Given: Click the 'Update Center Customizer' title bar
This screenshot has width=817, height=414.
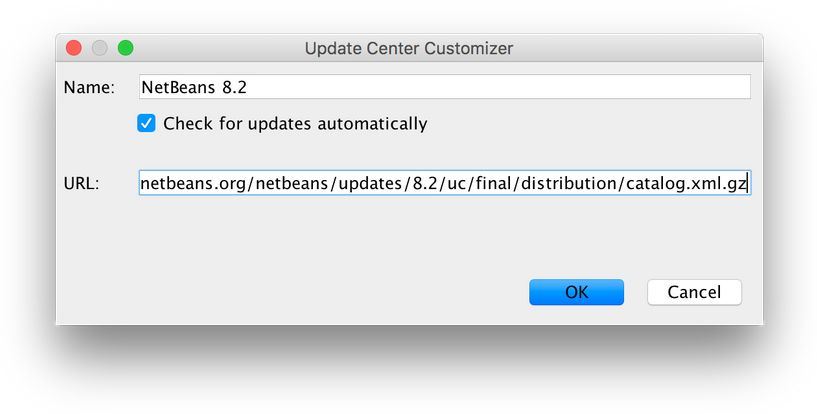Looking at the screenshot, I should pyautogui.click(x=408, y=47).
